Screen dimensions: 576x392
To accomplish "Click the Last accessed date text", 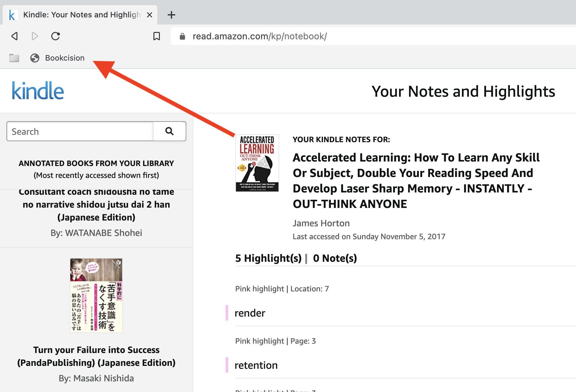I will [369, 237].
